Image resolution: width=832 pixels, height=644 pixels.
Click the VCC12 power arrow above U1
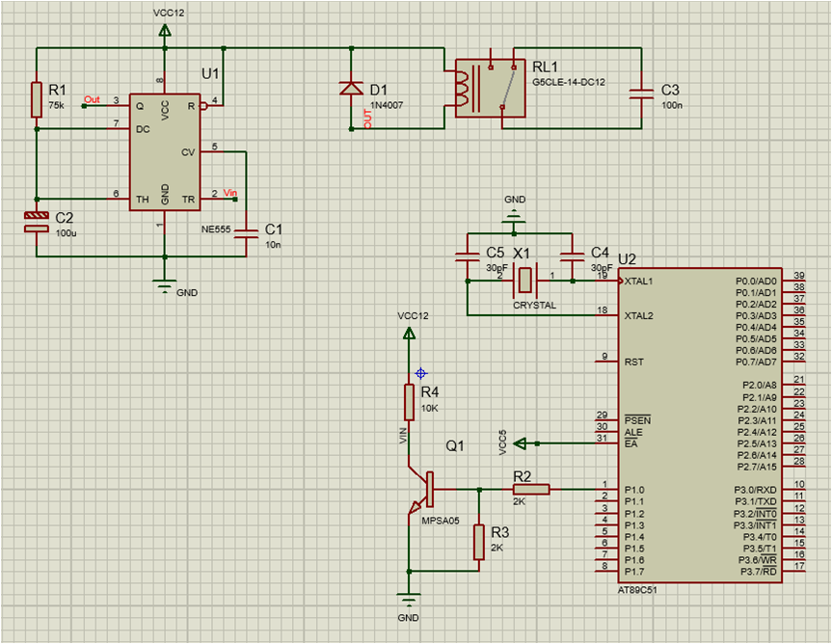tap(164, 29)
